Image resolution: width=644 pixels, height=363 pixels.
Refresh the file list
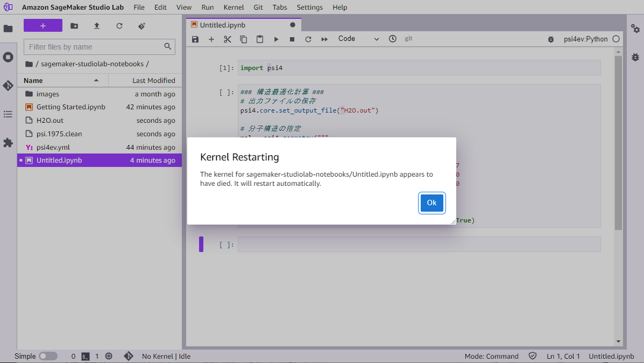pos(119,26)
